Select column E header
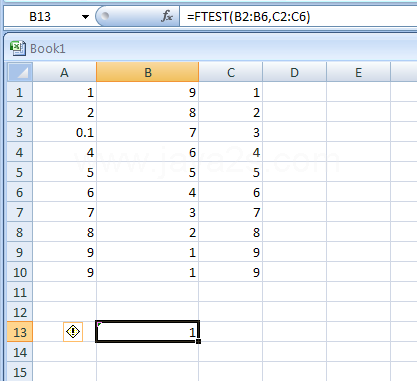The width and height of the screenshot is (417, 381). [x=358, y=72]
